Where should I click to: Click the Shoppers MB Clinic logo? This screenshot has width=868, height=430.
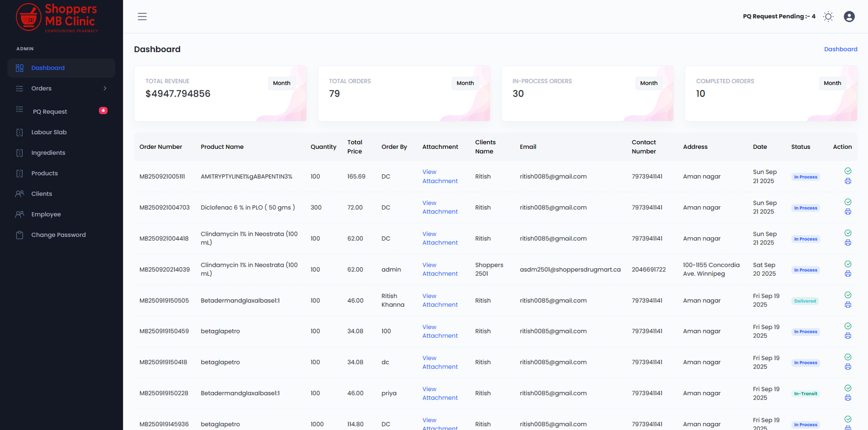pyautogui.click(x=57, y=17)
